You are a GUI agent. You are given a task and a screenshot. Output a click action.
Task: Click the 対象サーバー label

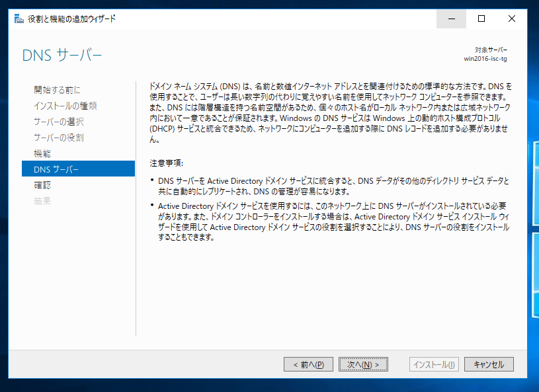[x=491, y=50]
